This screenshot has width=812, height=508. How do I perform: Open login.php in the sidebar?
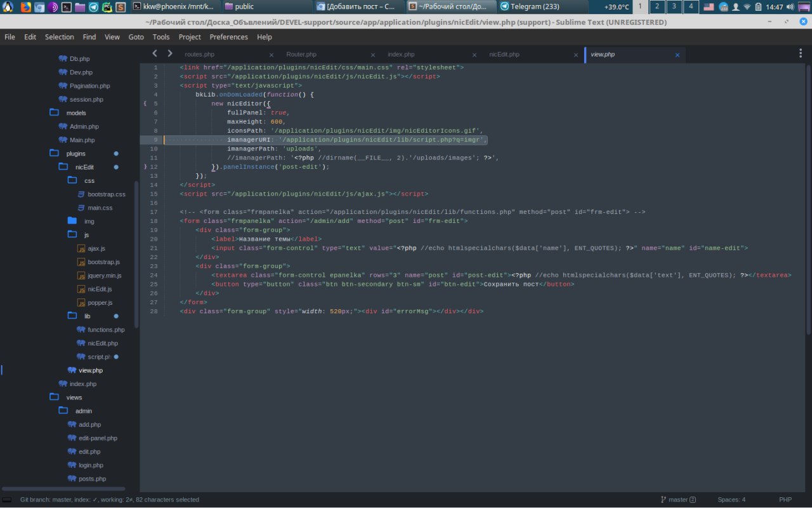(91, 465)
